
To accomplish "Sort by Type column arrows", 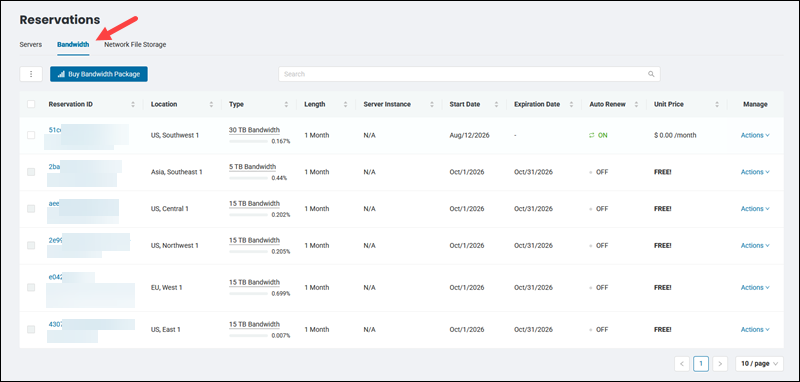I will pyautogui.click(x=286, y=104).
